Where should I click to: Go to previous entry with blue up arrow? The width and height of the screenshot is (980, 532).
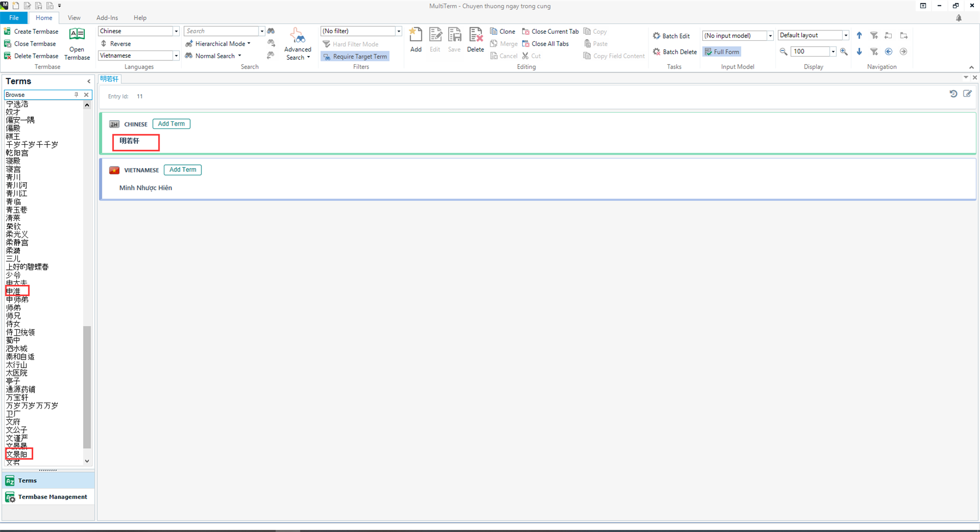coord(859,35)
